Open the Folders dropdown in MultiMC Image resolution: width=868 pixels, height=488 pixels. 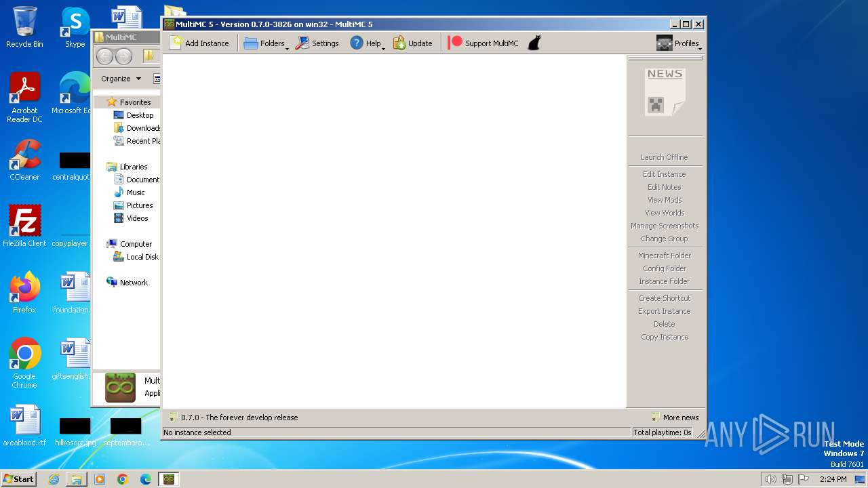coord(266,43)
